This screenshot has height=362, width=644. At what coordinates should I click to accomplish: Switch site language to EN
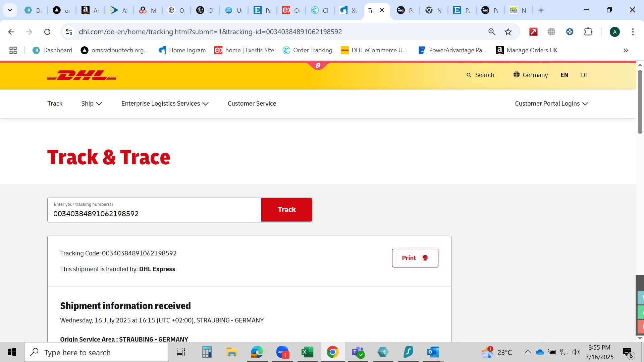[564, 75]
